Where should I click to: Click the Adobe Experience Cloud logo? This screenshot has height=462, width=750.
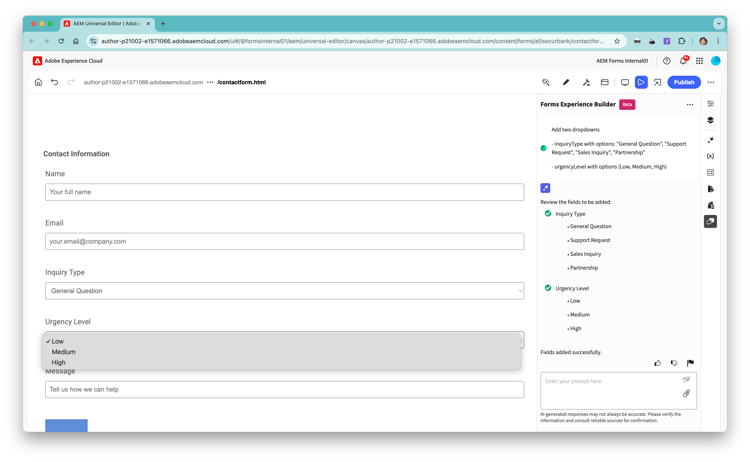37,61
